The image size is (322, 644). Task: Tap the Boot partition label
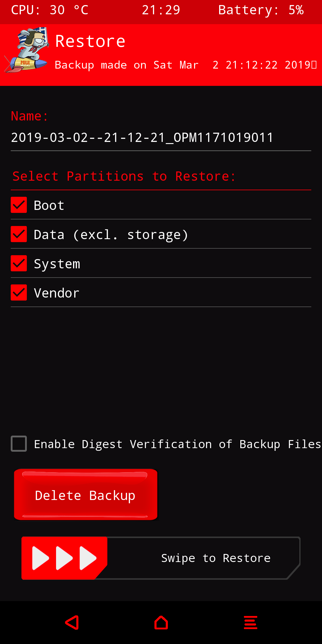49,205
